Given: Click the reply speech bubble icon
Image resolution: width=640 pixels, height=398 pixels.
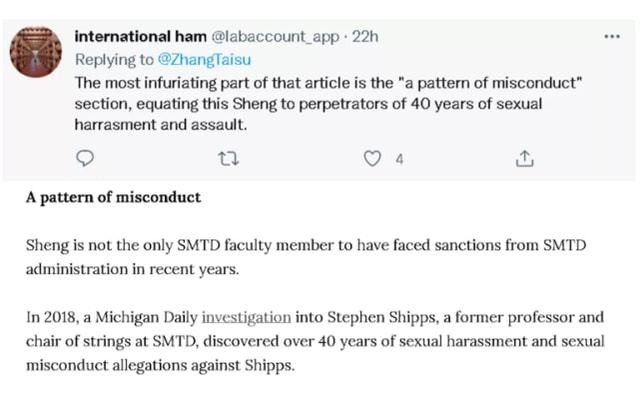Looking at the screenshot, I should pyautogui.click(x=85, y=158).
